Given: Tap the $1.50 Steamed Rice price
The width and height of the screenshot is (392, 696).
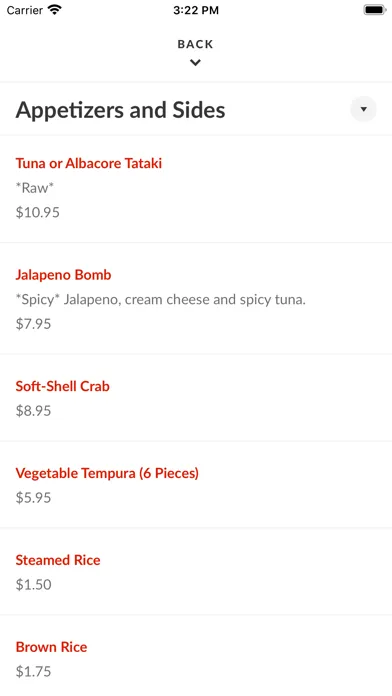Looking at the screenshot, I should point(34,585).
